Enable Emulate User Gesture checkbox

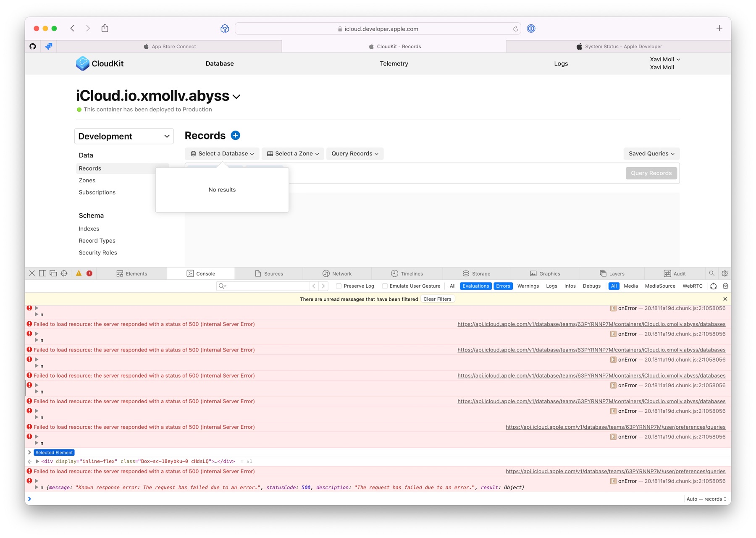click(385, 286)
